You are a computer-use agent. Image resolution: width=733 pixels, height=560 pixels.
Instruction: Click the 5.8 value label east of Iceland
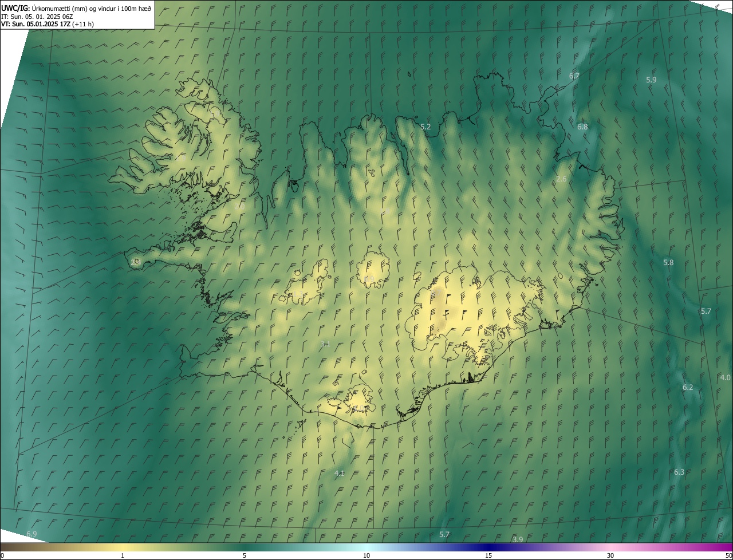tap(668, 262)
